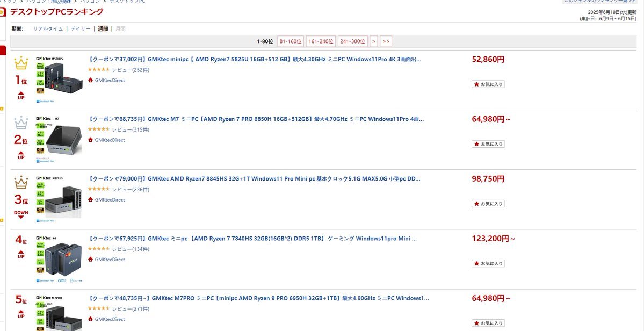
Task: Click the star rating beside レビュー(271件)
Action: tap(99, 309)
